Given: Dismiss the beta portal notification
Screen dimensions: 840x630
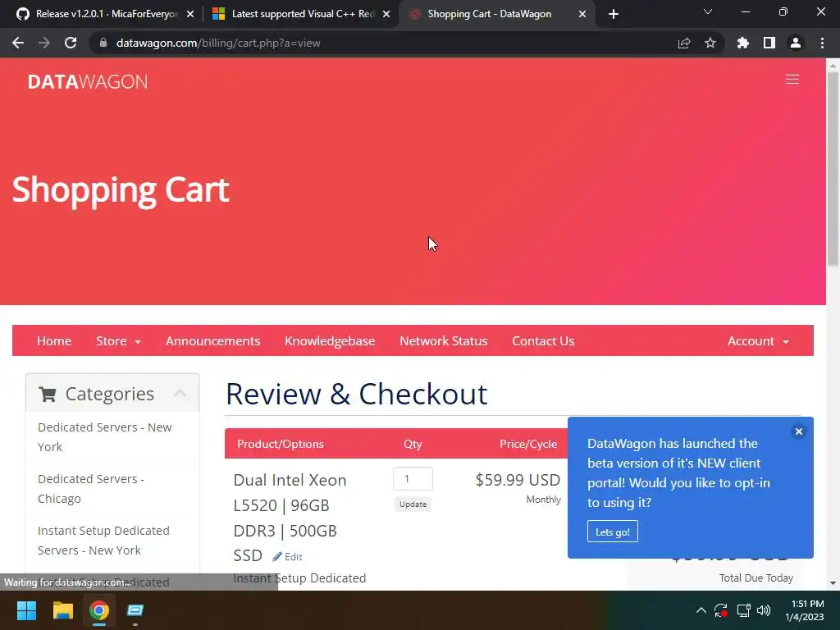Looking at the screenshot, I should point(799,431).
